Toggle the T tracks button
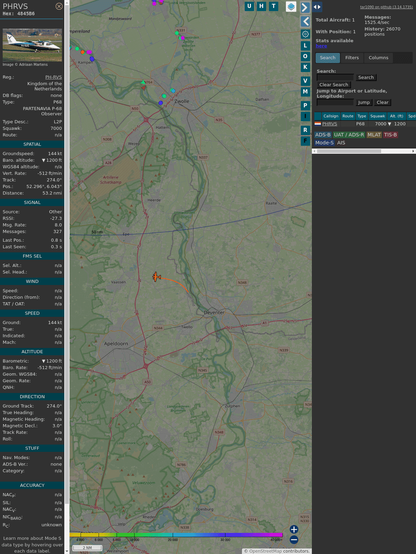Image resolution: width=416 pixels, height=554 pixels. tap(274, 6)
